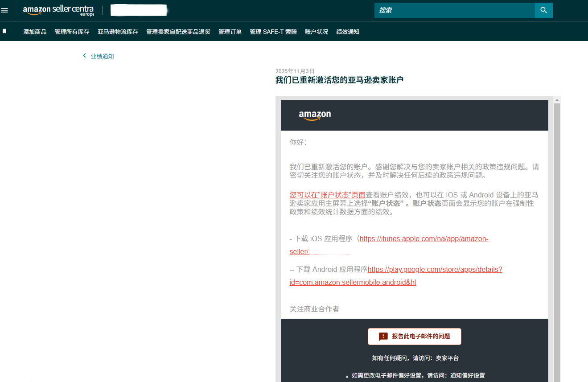Click the 报告此电子邮件的问题 button

pyautogui.click(x=415, y=336)
